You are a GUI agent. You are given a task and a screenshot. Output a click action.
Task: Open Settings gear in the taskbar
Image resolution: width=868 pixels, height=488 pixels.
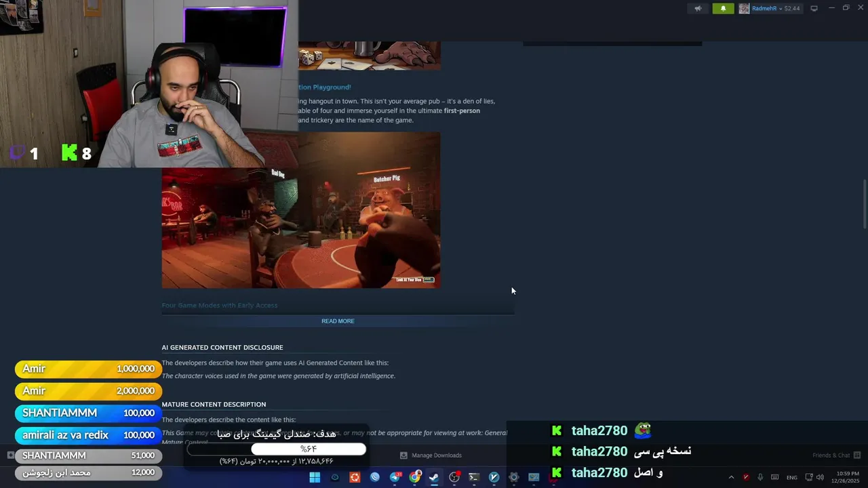514,477
